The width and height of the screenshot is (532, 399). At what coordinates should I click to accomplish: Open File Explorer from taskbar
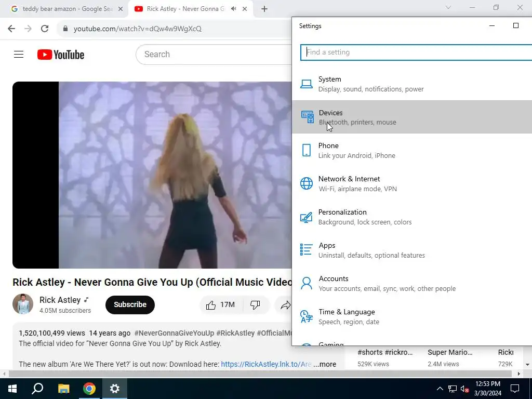(x=63, y=389)
